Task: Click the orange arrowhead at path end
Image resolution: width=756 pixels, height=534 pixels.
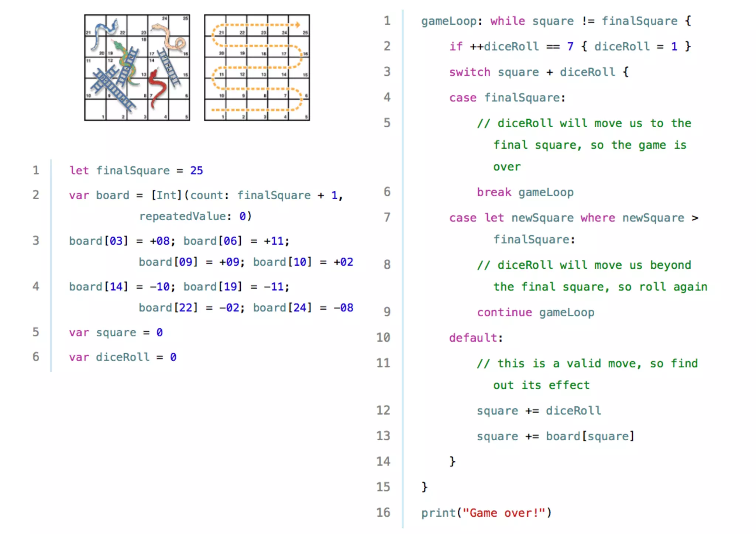Action: coord(297,25)
